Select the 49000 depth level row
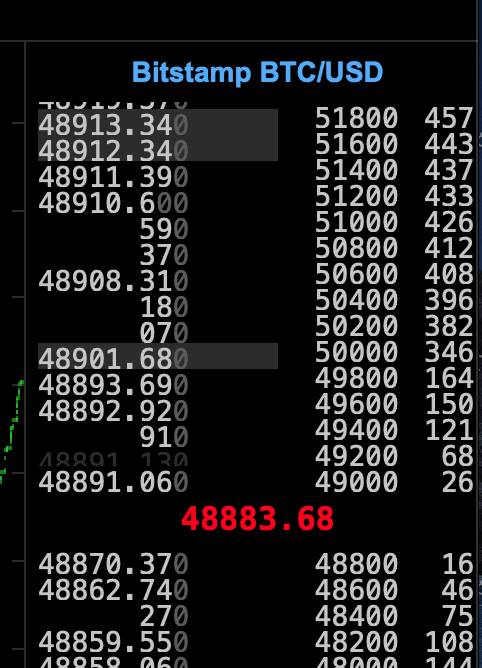This screenshot has height=668, width=482. 394,482
